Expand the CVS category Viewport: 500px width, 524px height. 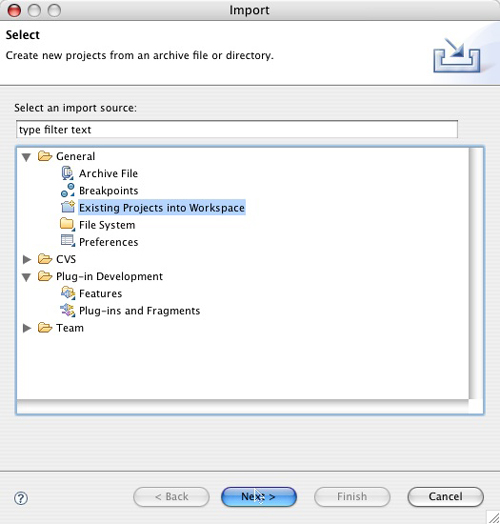(x=27, y=259)
